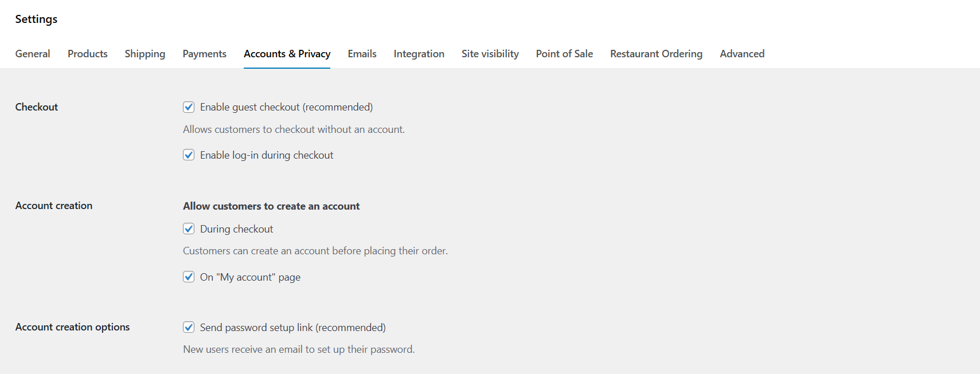Open the Products settings tab

pos(87,53)
